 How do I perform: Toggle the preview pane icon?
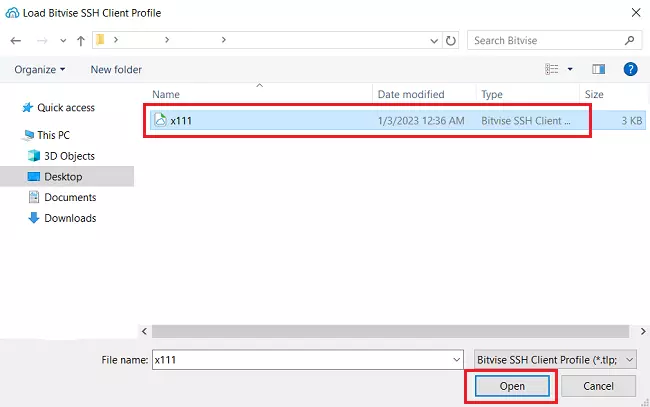click(599, 69)
